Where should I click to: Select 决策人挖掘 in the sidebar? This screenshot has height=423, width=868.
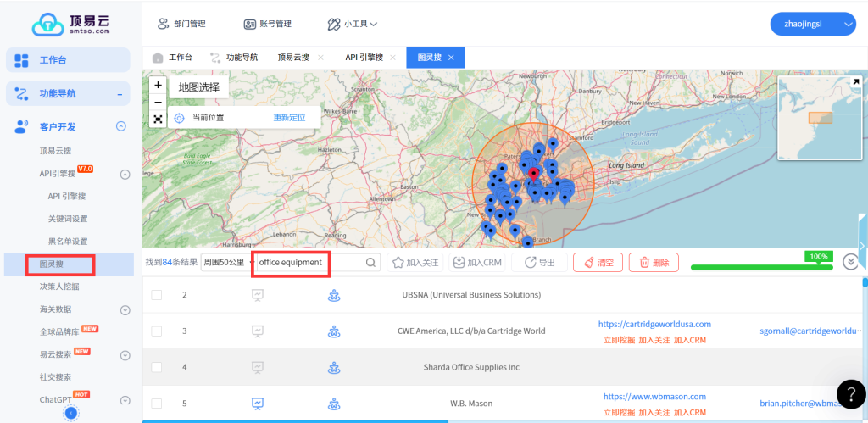click(59, 287)
